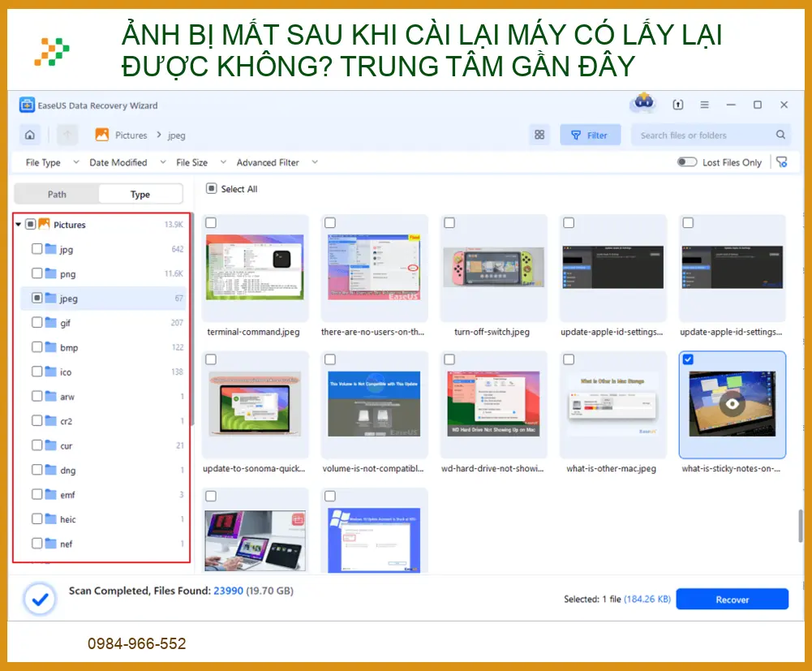Click the scan completed checkmark icon
This screenshot has width=812, height=671.
click(x=40, y=599)
